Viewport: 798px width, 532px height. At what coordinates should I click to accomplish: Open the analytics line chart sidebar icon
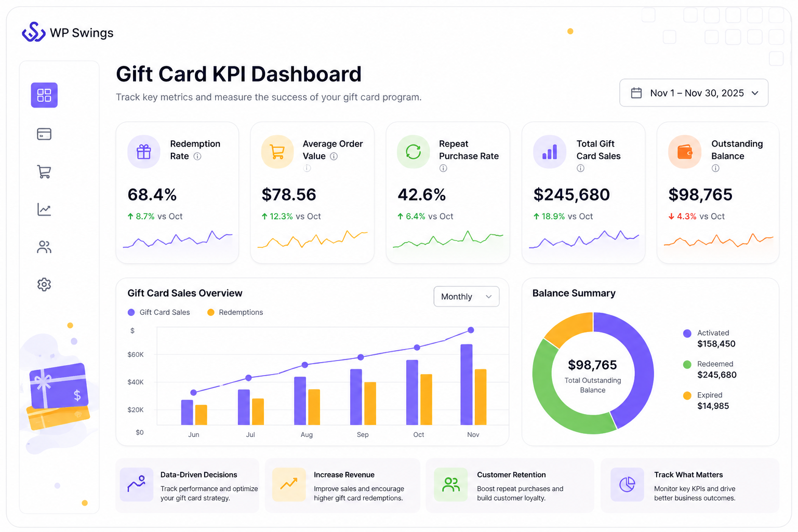pos(44,209)
